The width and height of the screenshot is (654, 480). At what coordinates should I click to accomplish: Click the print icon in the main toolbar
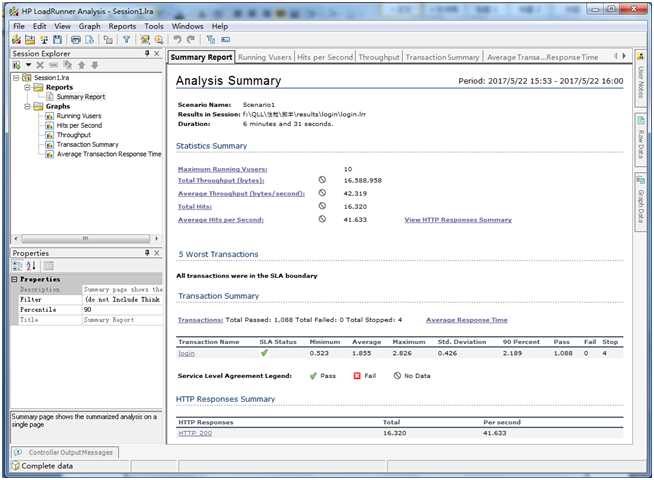coord(75,40)
